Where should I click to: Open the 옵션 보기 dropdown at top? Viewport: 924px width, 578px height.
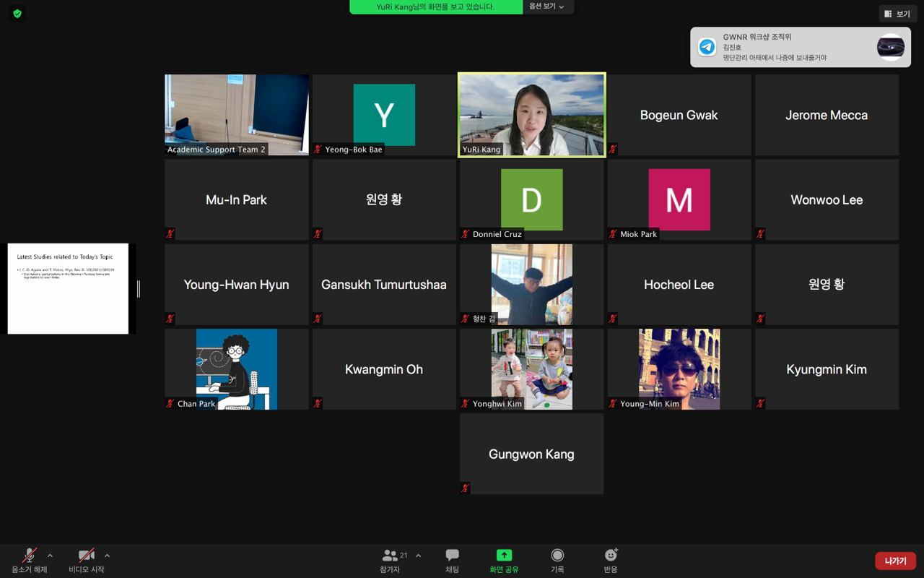click(547, 7)
